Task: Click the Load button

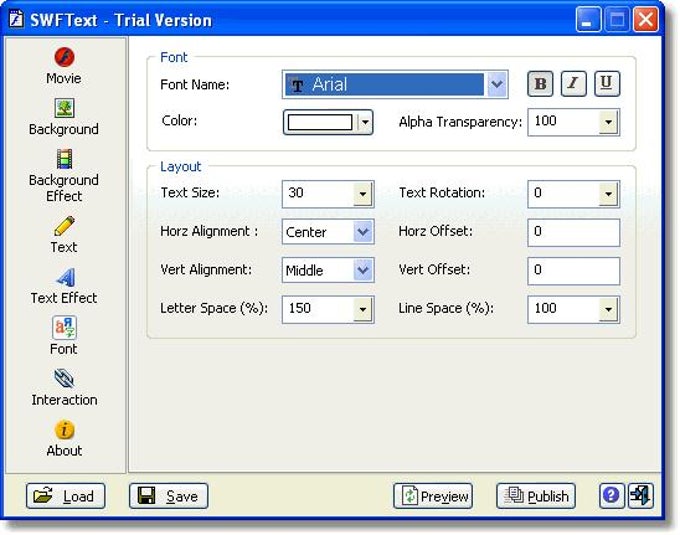Action: [65, 496]
